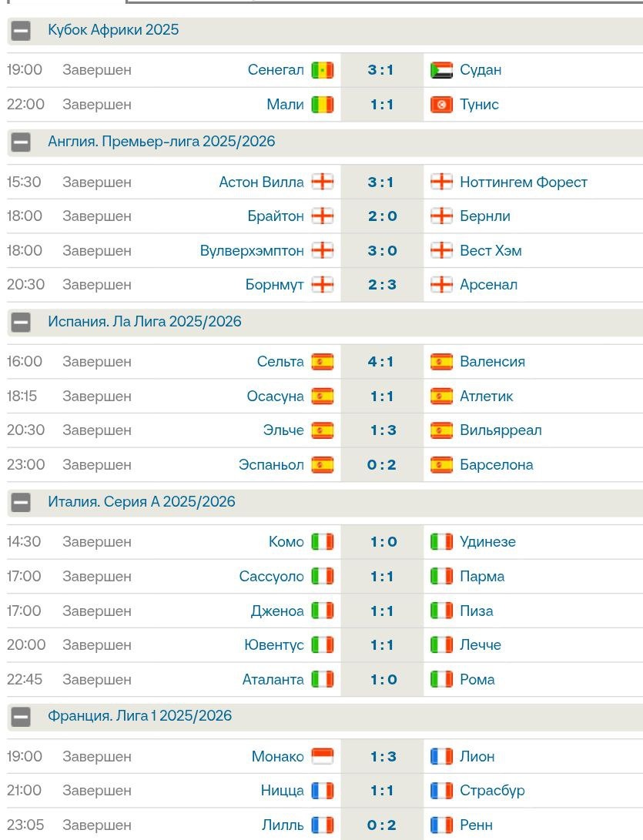Collapse the Франция Лига 1 section
The image size is (643, 840).
pyautogui.click(x=21, y=717)
